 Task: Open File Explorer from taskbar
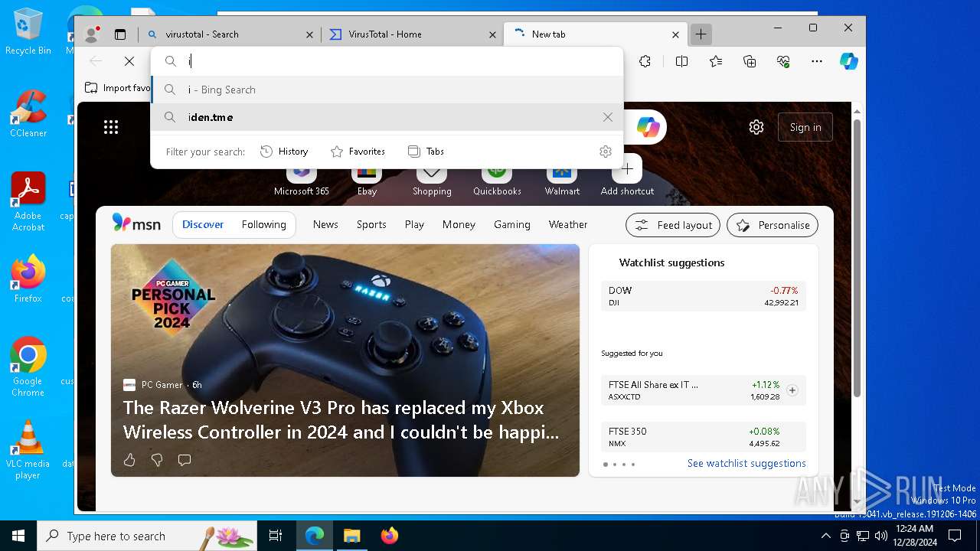pyautogui.click(x=351, y=536)
